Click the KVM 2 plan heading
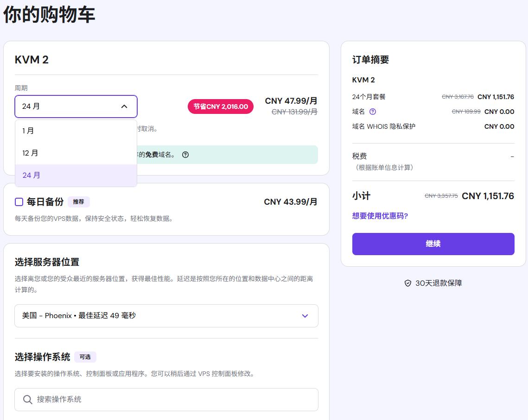The height and width of the screenshot is (420, 528). pyautogui.click(x=32, y=59)
